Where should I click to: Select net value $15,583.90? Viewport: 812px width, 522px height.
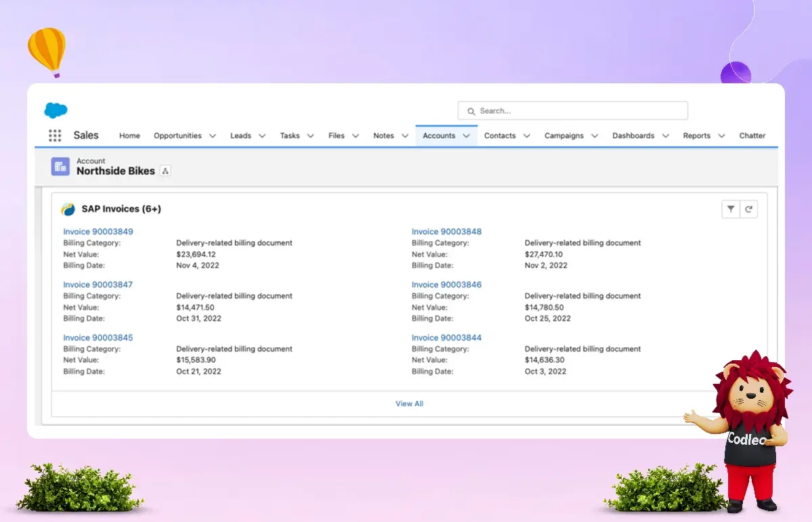pos(196,360)
